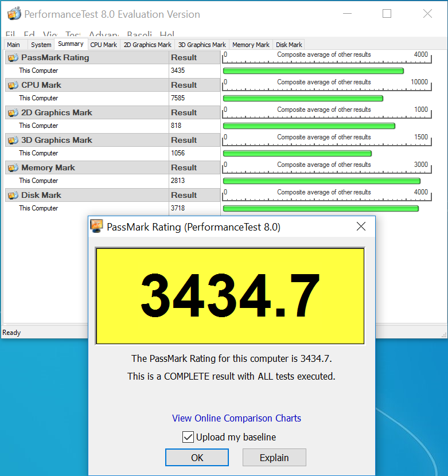Switch to the Memory Mark tab
Image resolution: width=448 pixels, height=476 pixels.
251,45
